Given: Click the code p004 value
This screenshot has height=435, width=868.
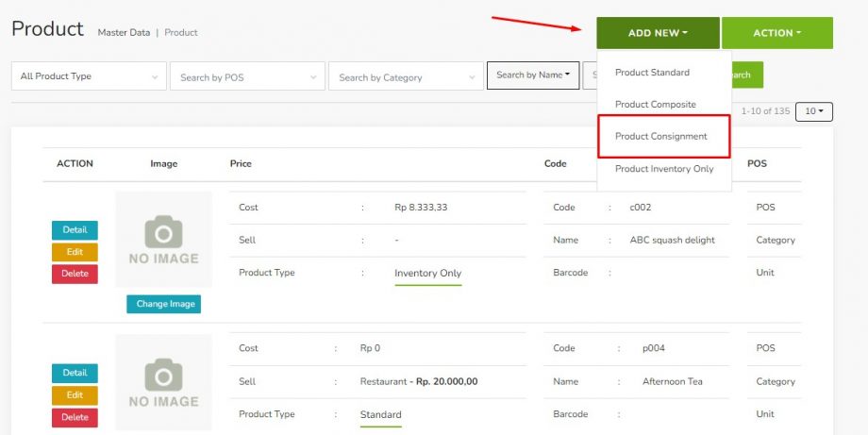Looking at the screenshot, I should coord(654,348).
